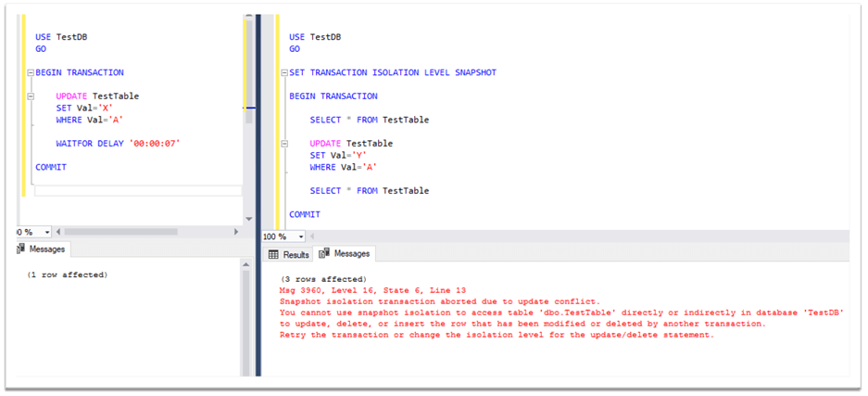
Task: Click 'Retry the transaction or change' error line
Action: click(497, 335)
